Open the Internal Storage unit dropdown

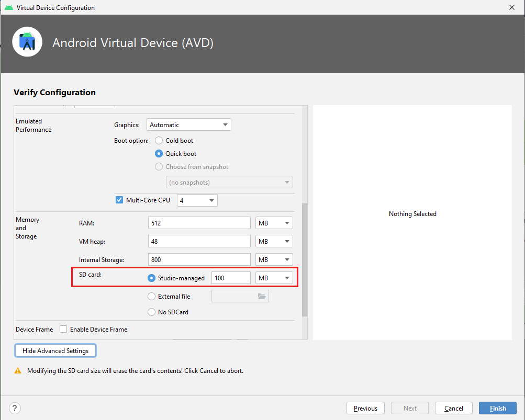tap(274, 260)
